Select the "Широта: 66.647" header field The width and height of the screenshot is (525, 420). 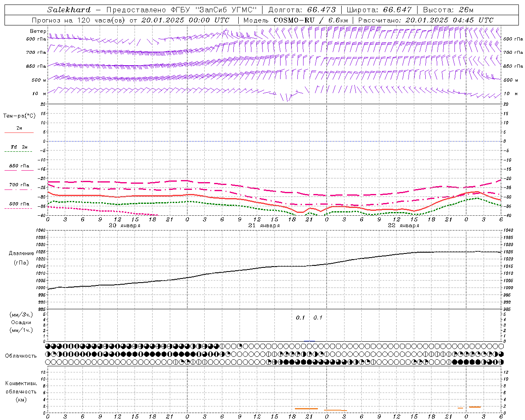click(379, 10)
